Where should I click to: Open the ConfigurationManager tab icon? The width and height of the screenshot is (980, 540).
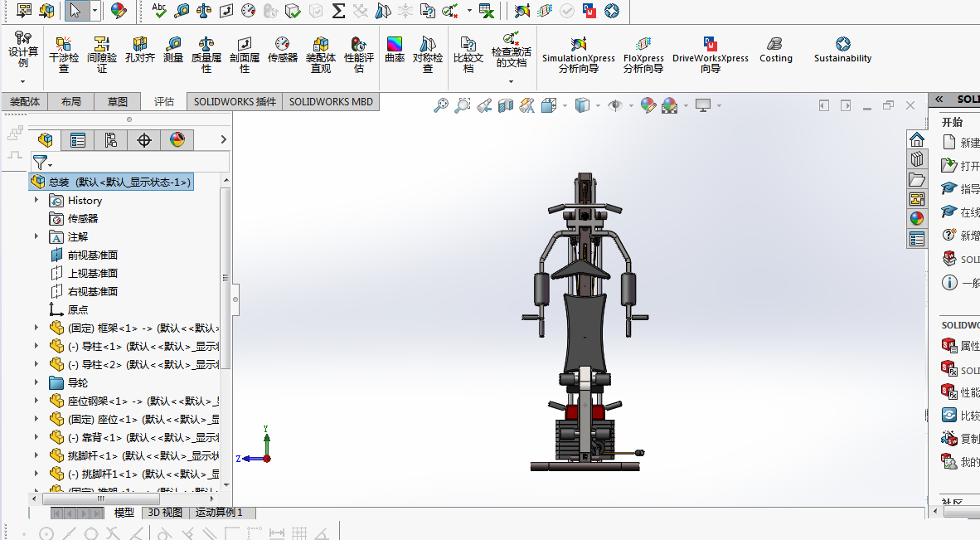click(111, 140)
